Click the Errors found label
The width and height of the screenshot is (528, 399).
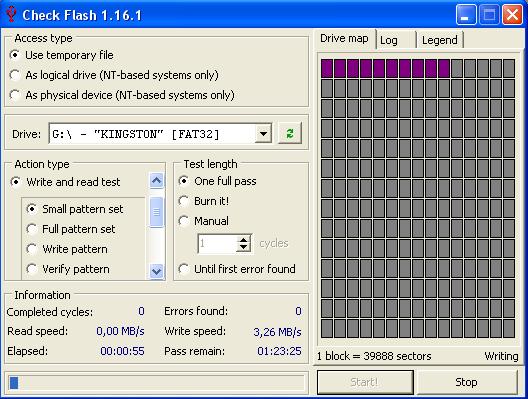196,311
